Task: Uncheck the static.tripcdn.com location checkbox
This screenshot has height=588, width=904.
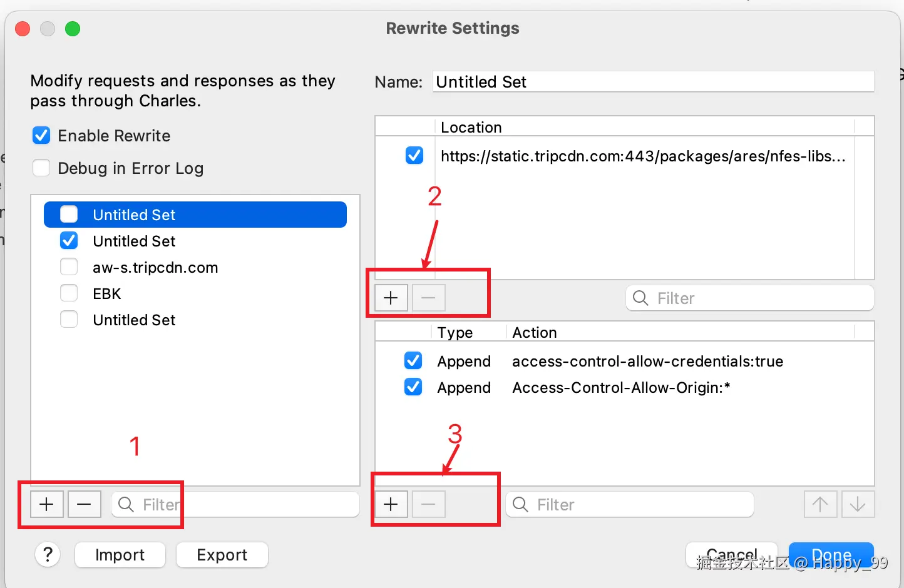Action: tap(414, 155)
